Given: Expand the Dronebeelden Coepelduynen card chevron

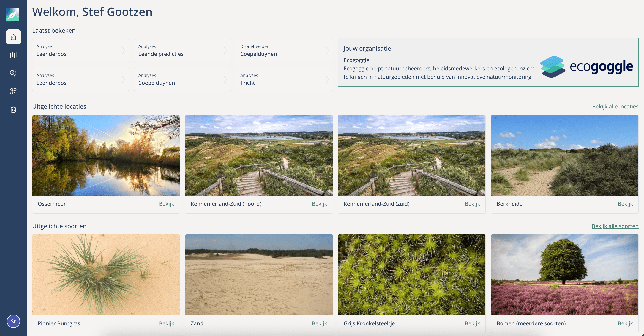Looking at the screenshot, I should coord(328,50).
